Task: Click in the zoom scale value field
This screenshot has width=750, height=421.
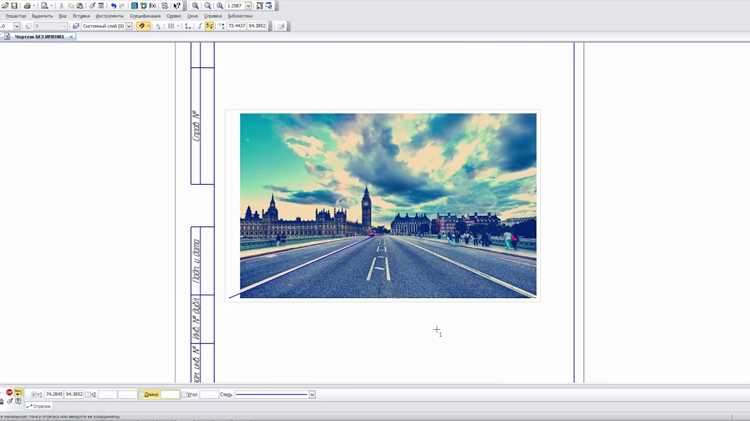Action: (235, 6)
